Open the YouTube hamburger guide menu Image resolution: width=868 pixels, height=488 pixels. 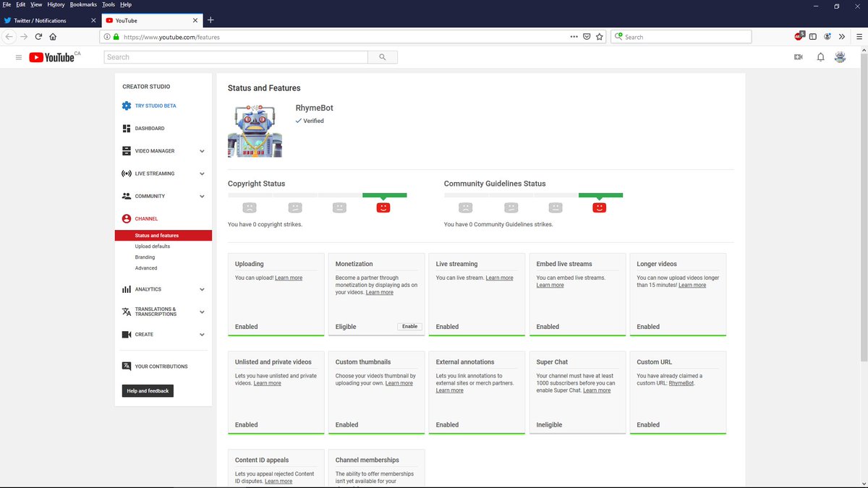click(x=19, y=57)
